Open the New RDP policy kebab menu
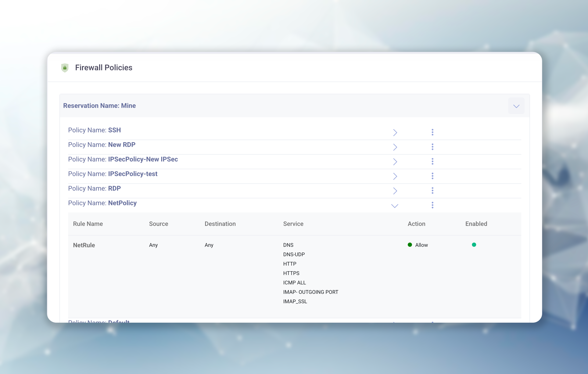Screen dimensions: 588x374 432,147
